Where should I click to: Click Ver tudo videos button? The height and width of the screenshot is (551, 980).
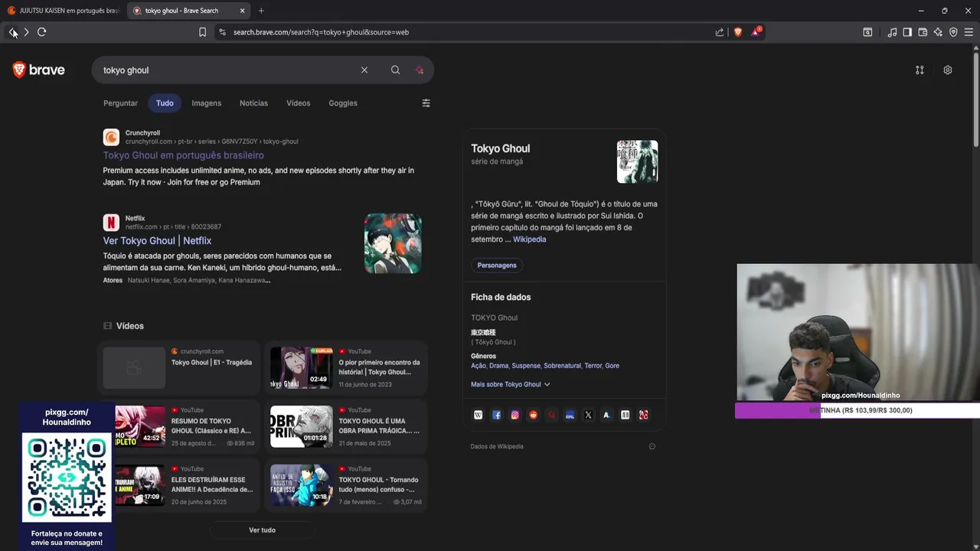pos(262,530)
